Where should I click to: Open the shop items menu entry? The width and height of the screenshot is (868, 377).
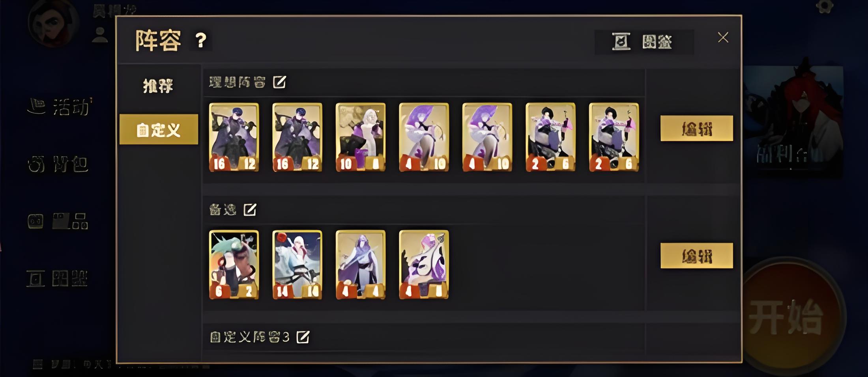58,221
